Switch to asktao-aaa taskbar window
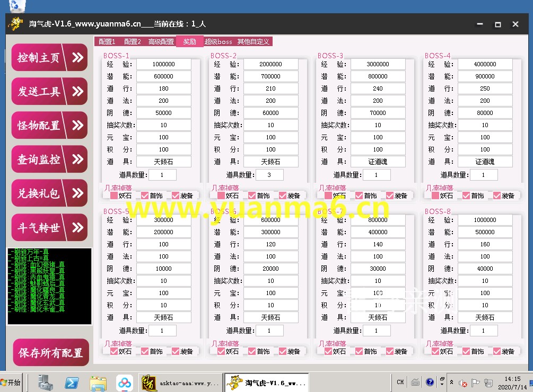 (180, 383)
